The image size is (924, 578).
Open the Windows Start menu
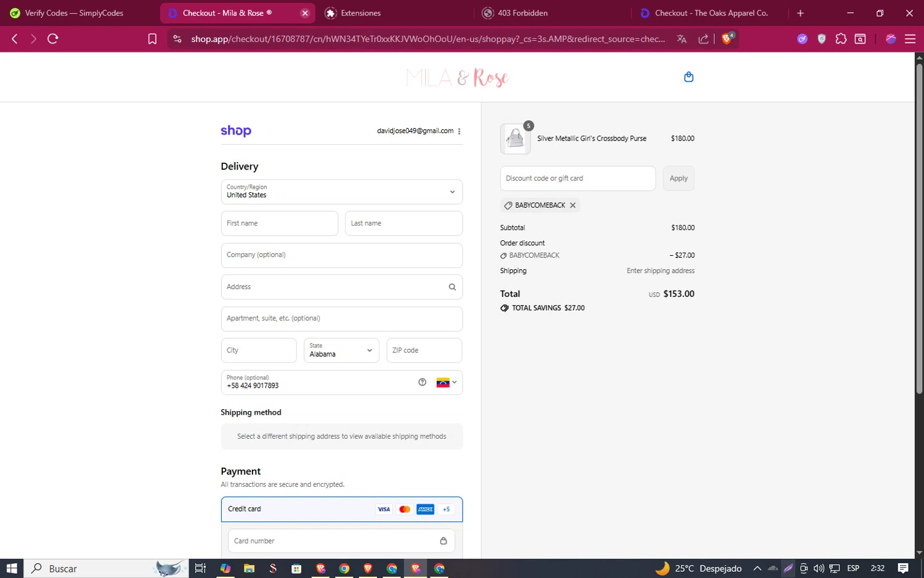click(x=12, y=568)
